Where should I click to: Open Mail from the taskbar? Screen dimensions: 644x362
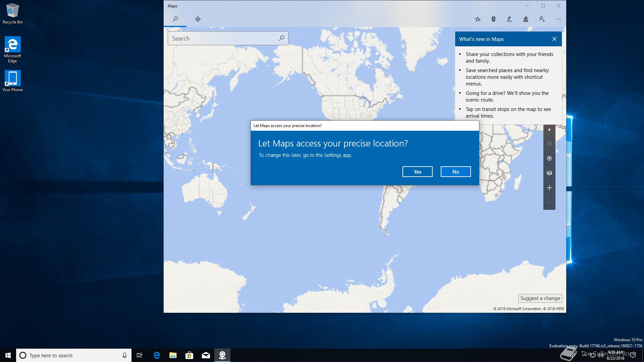(x=206, y=355)
